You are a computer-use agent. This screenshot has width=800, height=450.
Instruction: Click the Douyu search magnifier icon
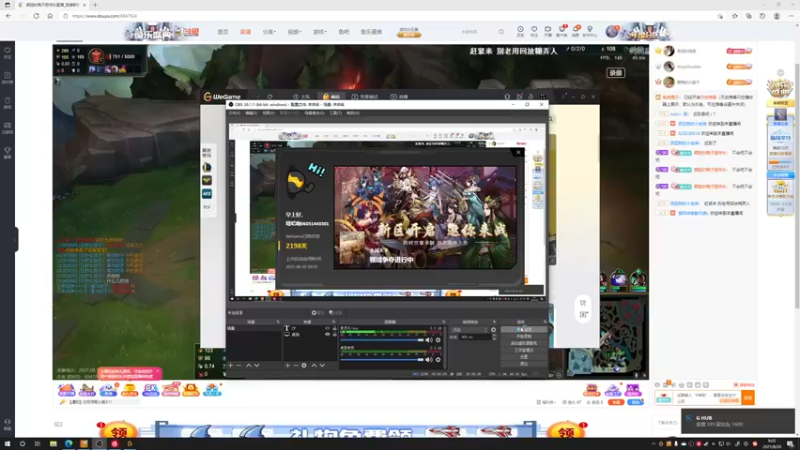coord(501,32)
